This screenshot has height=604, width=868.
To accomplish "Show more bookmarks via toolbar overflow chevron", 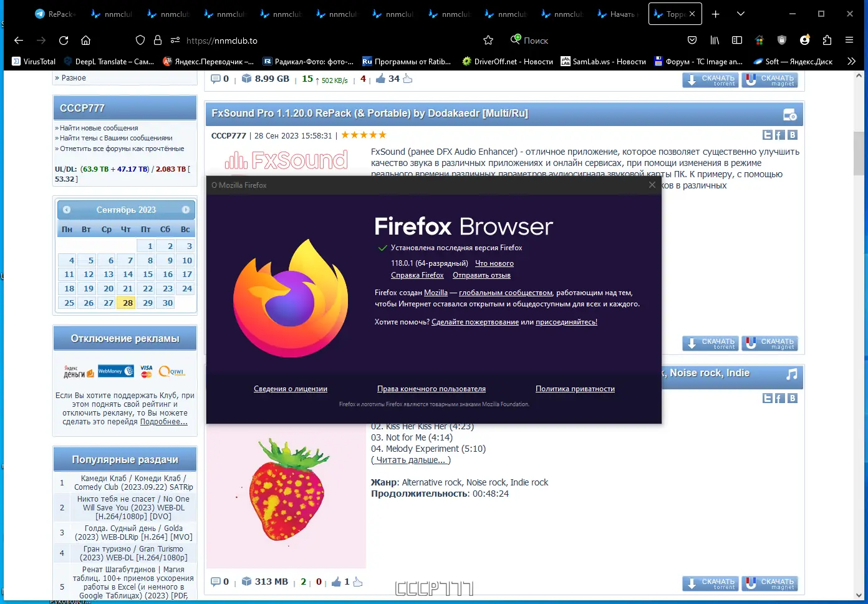I will pyautogui.click(x=851, y=61).
